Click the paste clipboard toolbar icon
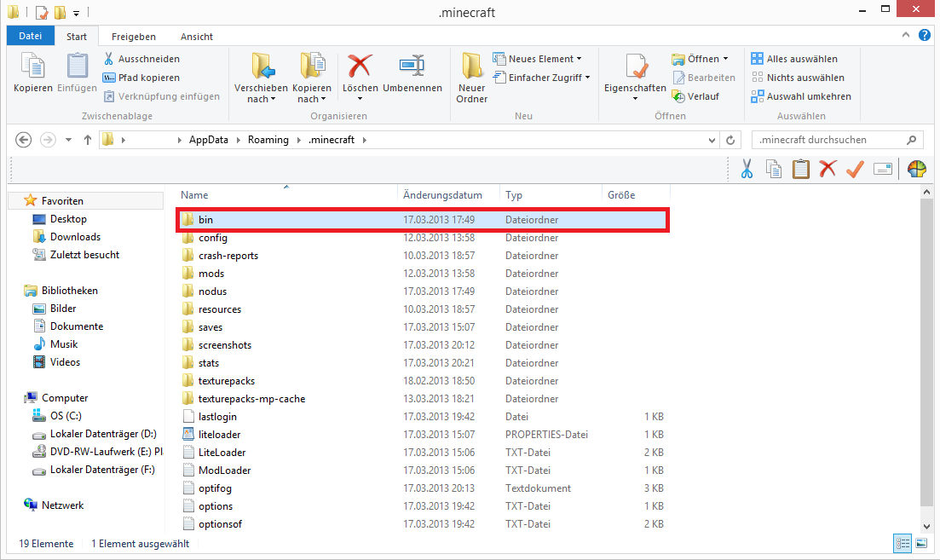Viewport: 940px width, 560px height. pyautogui.click(x=801, y=169)
